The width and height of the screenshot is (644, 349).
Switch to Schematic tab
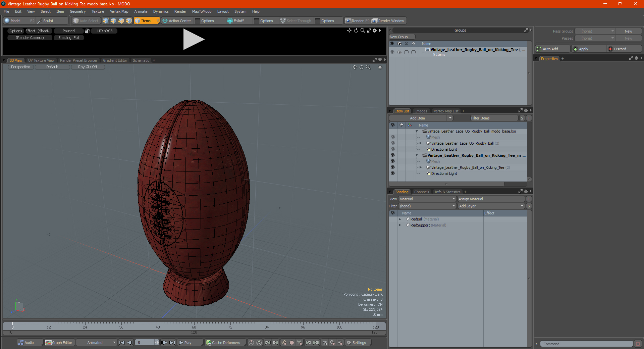click(141, 60)
